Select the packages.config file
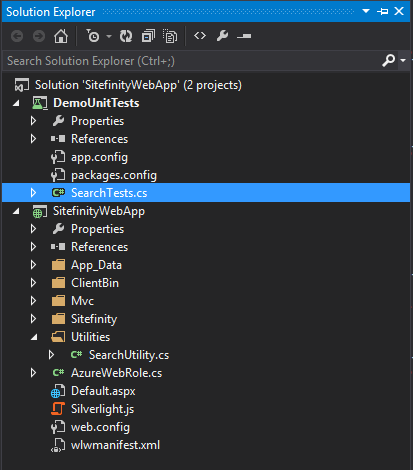The image size is (413, 470). coord(114,175)
